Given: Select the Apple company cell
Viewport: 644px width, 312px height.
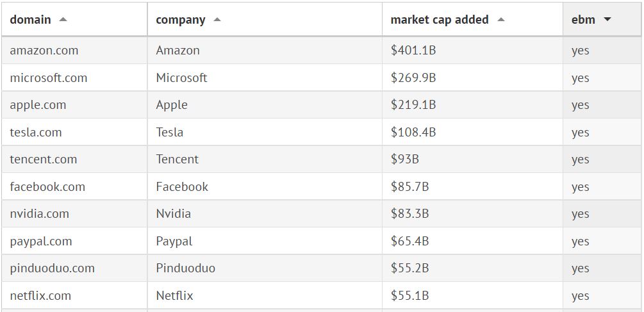Looking at the screenshot, I should pyautogui.click(x=172, y=105).
